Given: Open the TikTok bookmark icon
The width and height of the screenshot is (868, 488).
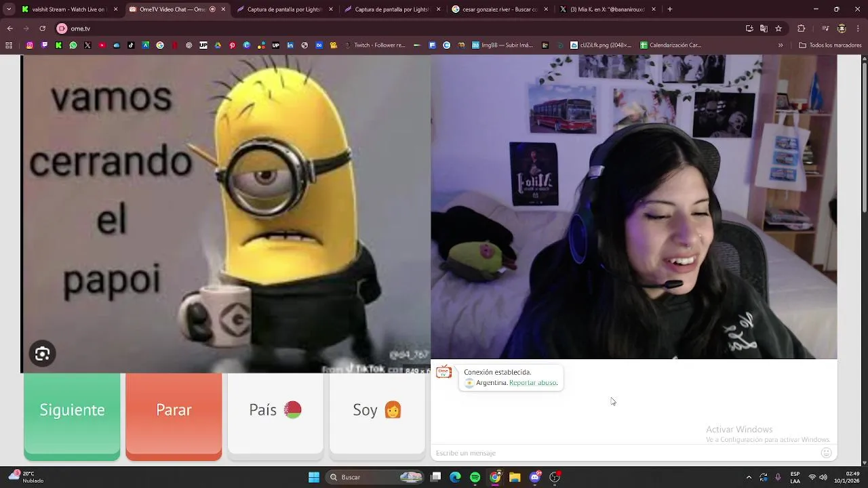Looking at the screenshot, I should coord(131,45).
